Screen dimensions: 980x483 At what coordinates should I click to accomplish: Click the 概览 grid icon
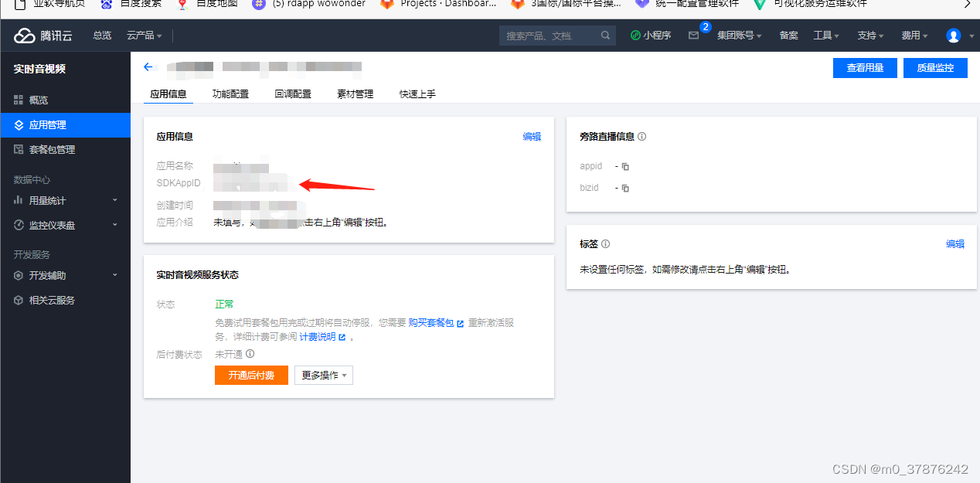(x=19, y=100)
